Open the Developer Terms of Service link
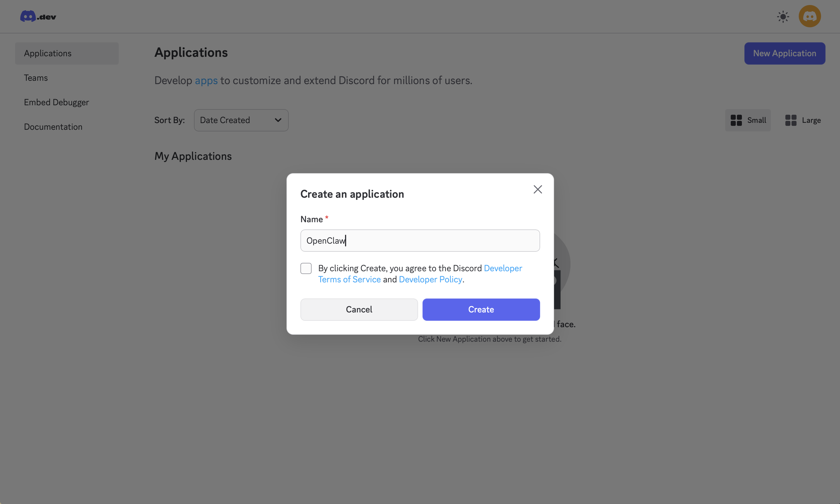 pos(349,280)
